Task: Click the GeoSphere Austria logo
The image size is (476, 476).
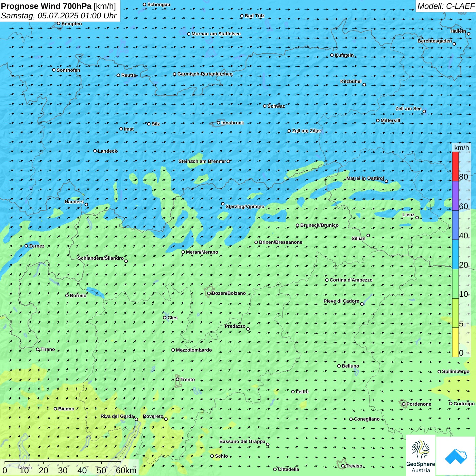Action: point(421,456)
